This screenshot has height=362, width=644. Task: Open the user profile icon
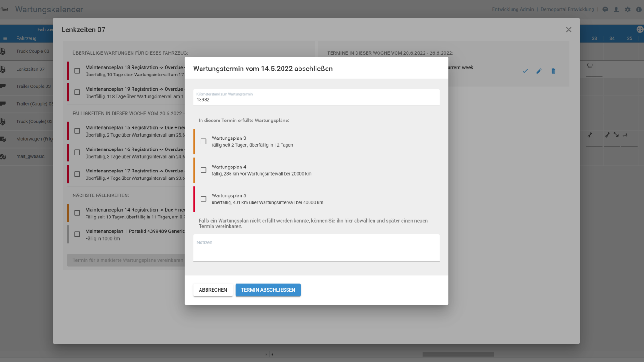[x=616, y=10]
